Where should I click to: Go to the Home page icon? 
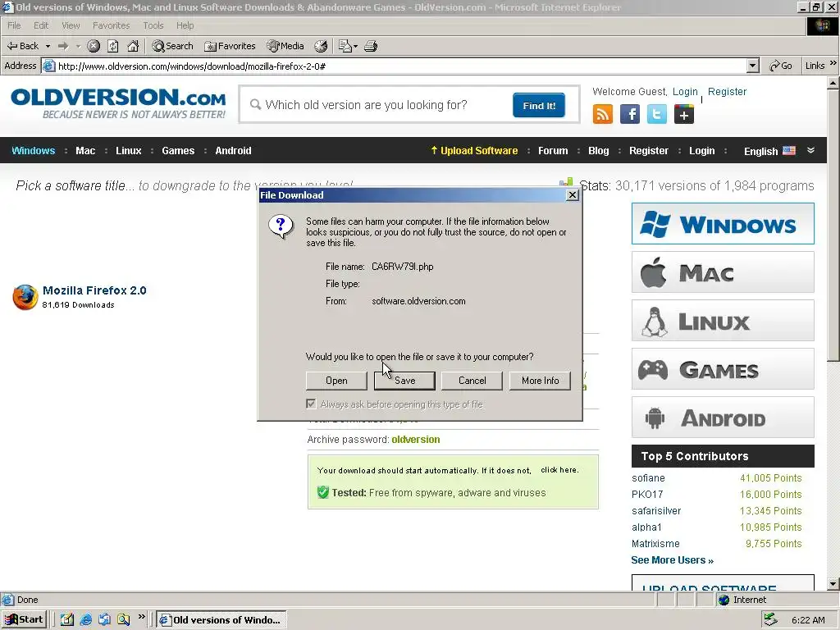[x=133, y=46]
